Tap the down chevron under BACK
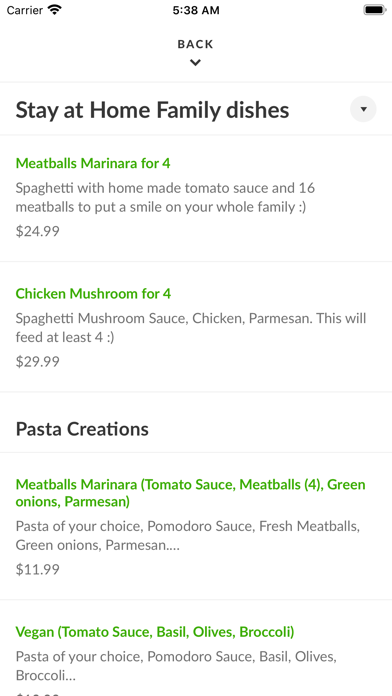The width and height of the screenshot is (392, 696). [195, 63]
